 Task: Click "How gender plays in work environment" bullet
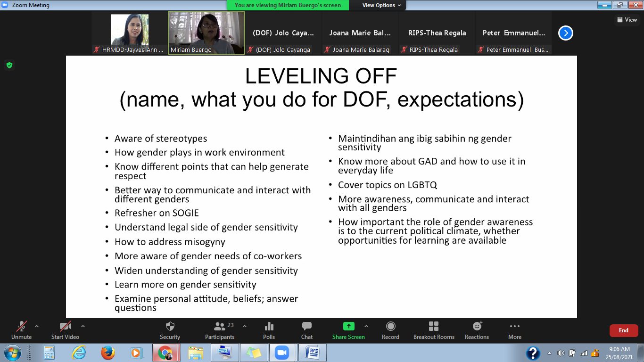click(x=199, y=153)
